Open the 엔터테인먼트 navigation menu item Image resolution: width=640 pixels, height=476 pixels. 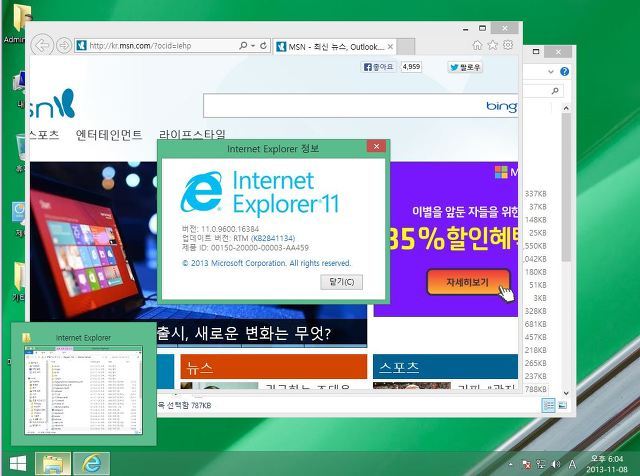pyautogui.click(x=109, y=135)
